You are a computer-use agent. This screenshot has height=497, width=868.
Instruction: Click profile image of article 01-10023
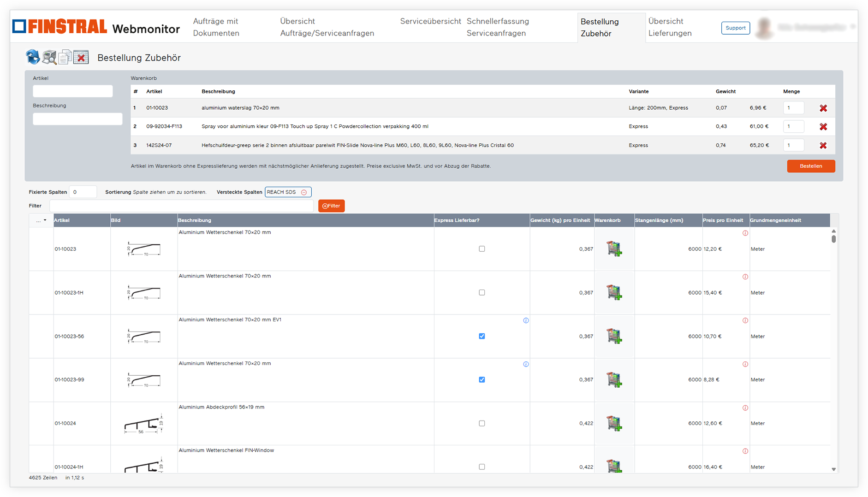click(x=144, y=249)
